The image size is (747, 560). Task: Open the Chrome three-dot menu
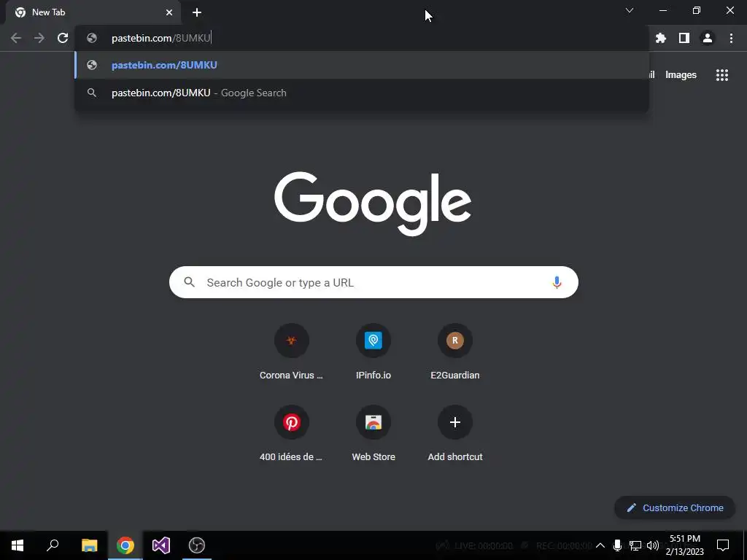tap(731, 38)
